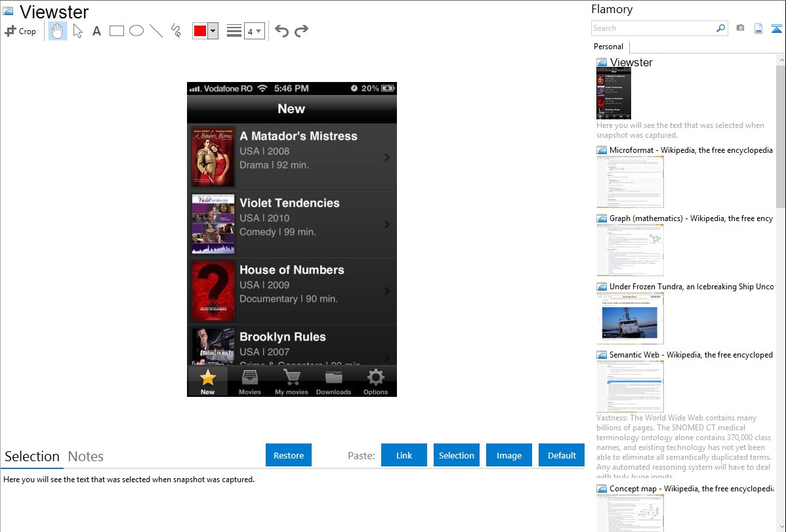Click the Violet Tendencies poster
This screenshot has width=786, height=532.
213,224
